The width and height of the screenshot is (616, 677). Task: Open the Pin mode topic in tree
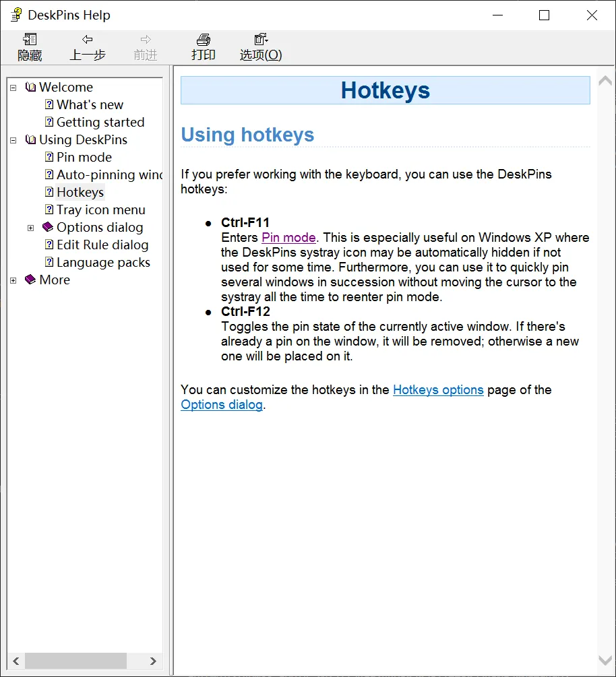tap(84, 157)
